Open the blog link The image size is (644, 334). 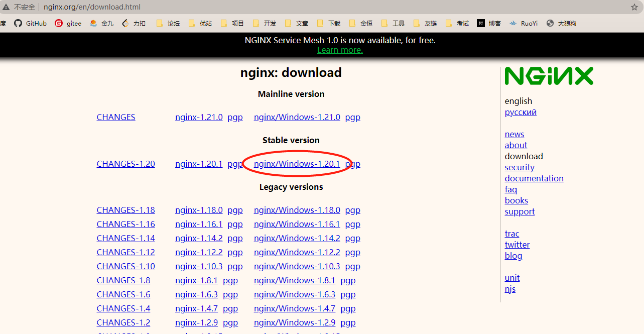pos(513,256)
